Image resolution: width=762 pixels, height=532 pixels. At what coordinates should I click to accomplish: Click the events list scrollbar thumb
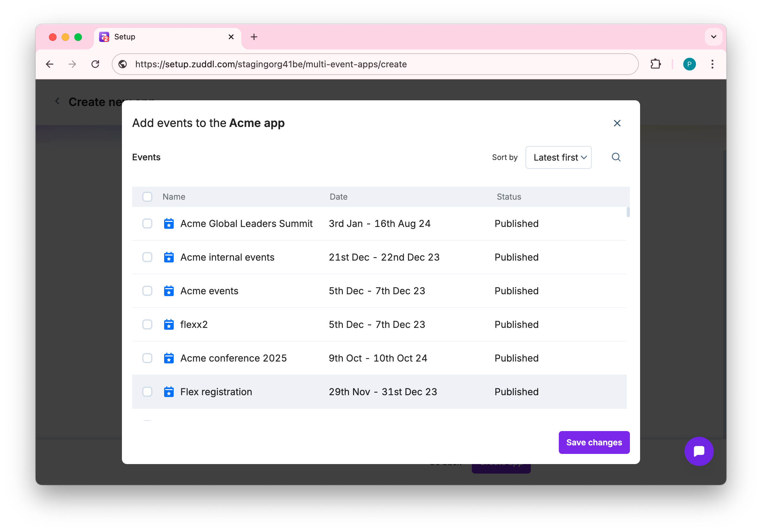click(628, 212)
